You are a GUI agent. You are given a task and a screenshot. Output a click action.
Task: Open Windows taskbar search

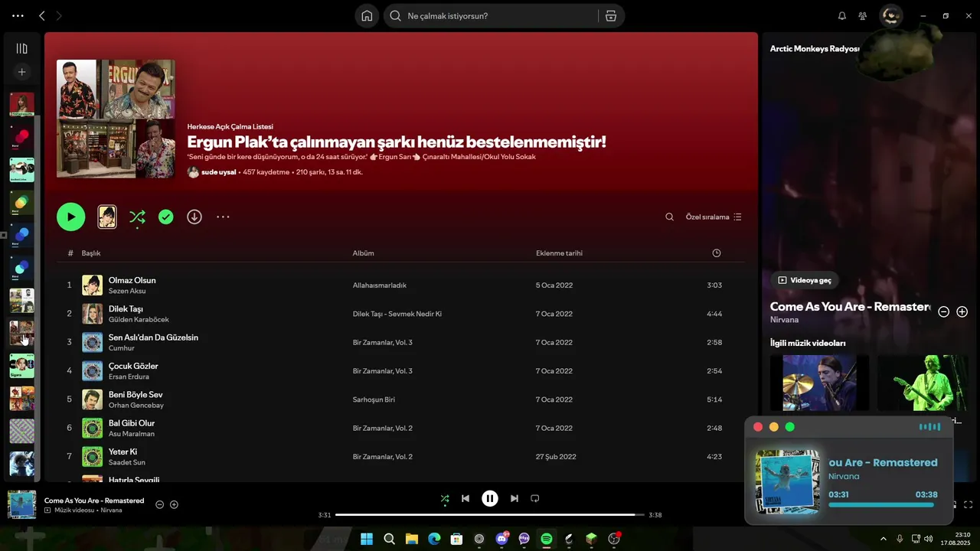pos(389,539)
